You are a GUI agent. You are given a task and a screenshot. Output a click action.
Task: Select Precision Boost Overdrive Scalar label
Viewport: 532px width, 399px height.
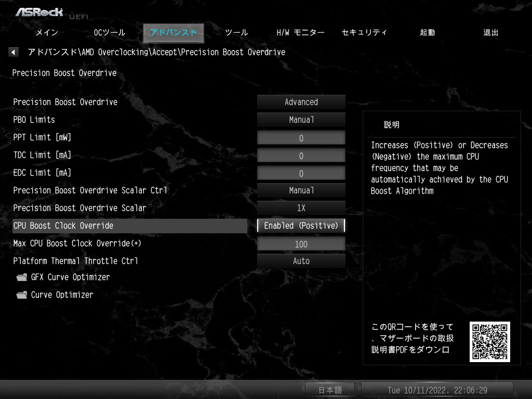coord(79,208)
